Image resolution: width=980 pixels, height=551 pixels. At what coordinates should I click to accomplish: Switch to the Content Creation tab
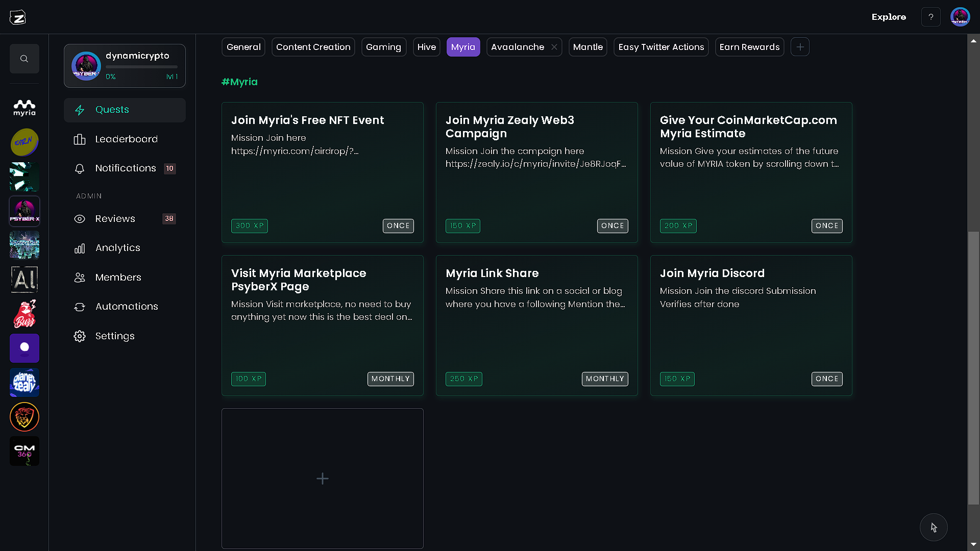pyautogui.click(x=313, y=47)
